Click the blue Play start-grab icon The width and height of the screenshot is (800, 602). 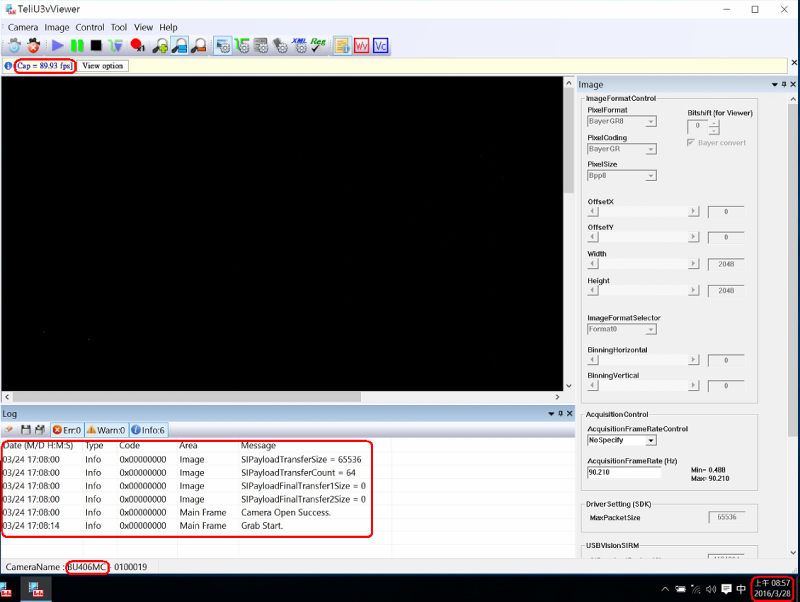click(57, 45)
